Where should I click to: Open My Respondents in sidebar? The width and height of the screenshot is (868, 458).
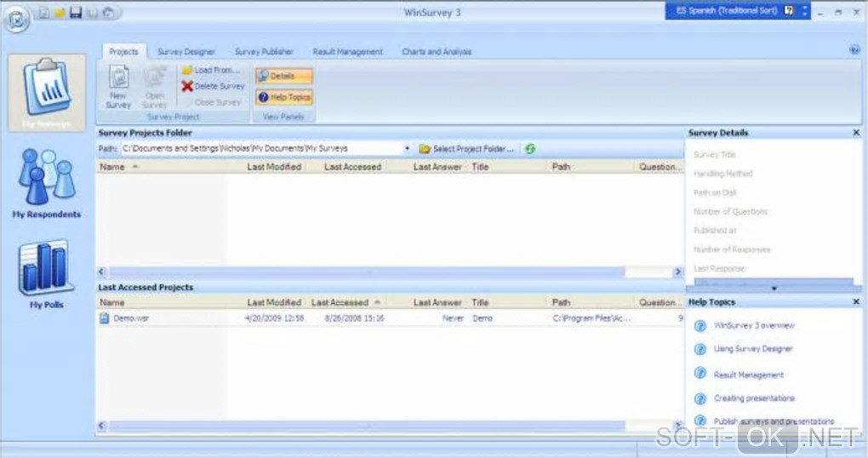(47, 183)
